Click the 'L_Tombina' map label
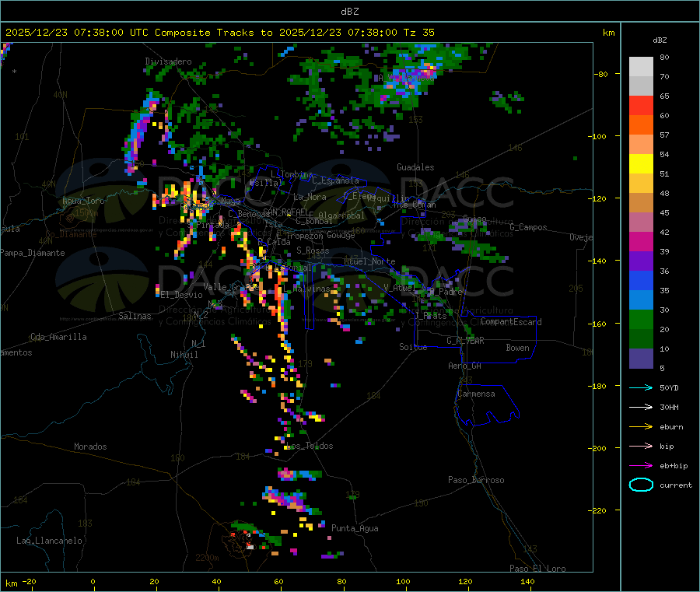700x592 pixels. tap(292, 174)
